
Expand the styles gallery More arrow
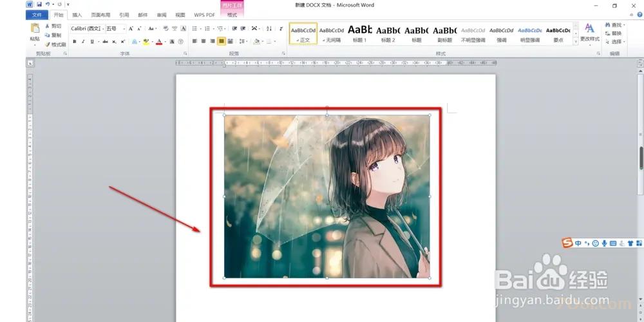click(576, 41)
